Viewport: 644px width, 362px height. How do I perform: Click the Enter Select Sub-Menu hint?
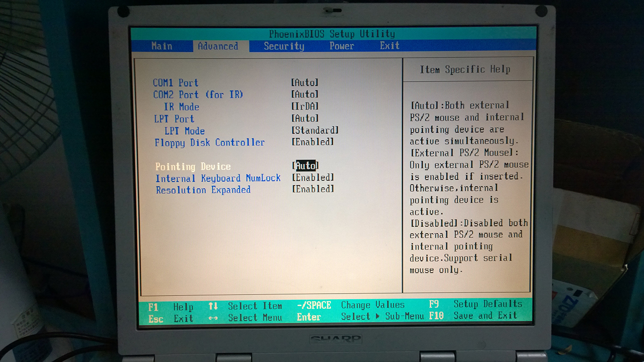[x=361, y=317]
